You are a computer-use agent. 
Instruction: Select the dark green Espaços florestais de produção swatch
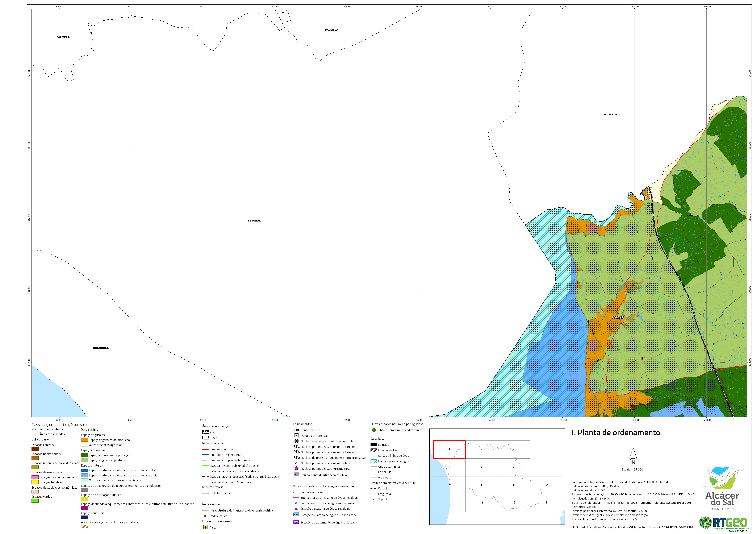tap(85, 455)
